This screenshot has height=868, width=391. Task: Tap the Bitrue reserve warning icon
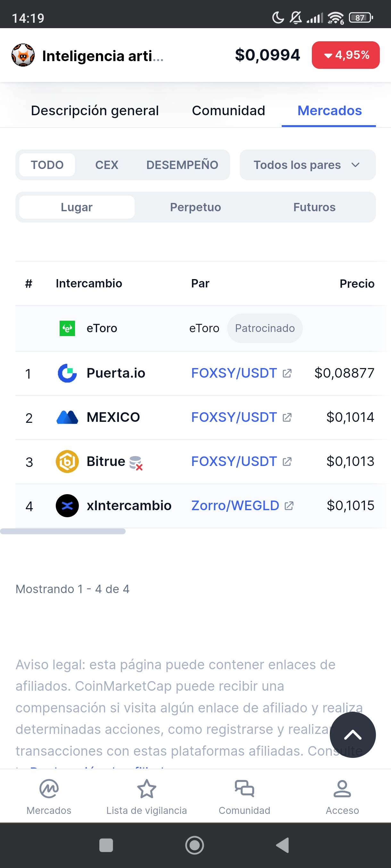pos(136,462)
